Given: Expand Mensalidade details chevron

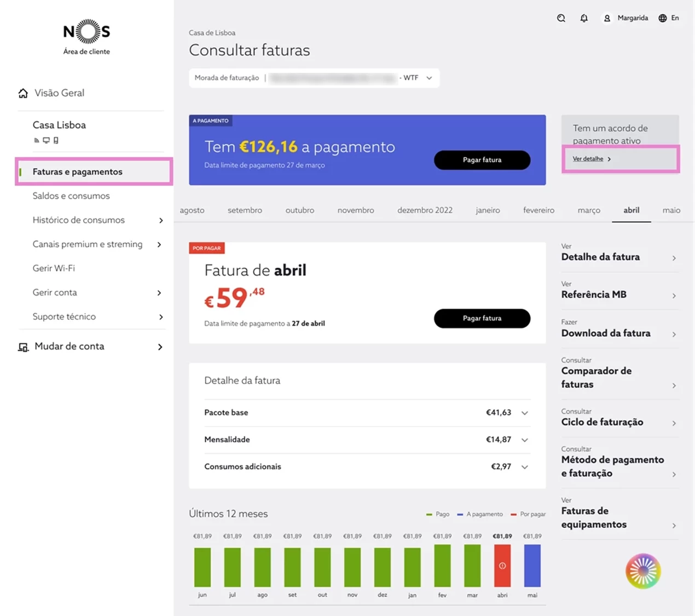Looking at the screenshot, I should [x=524, y=440].
